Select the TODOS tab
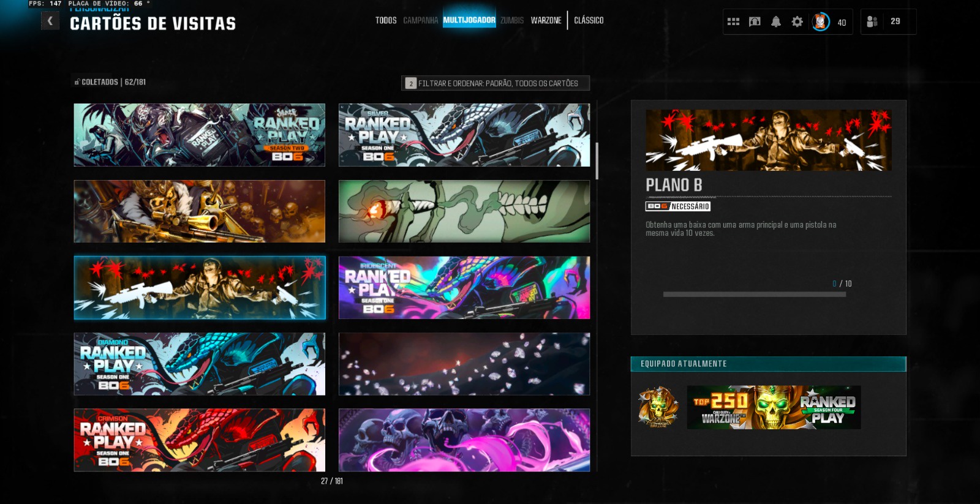This screenshot has width=980, height=504. (386, 20)
